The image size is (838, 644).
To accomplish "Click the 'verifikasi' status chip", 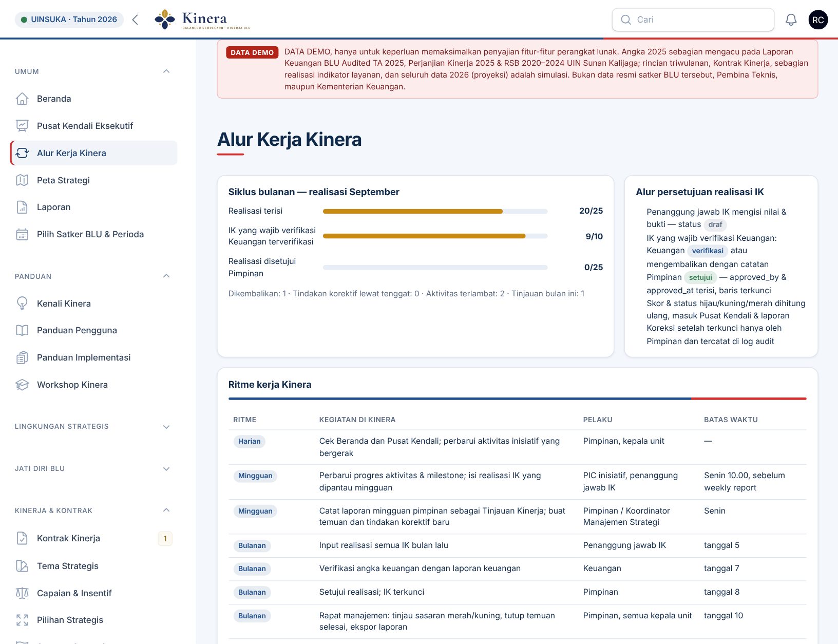I will pos(707,251).
